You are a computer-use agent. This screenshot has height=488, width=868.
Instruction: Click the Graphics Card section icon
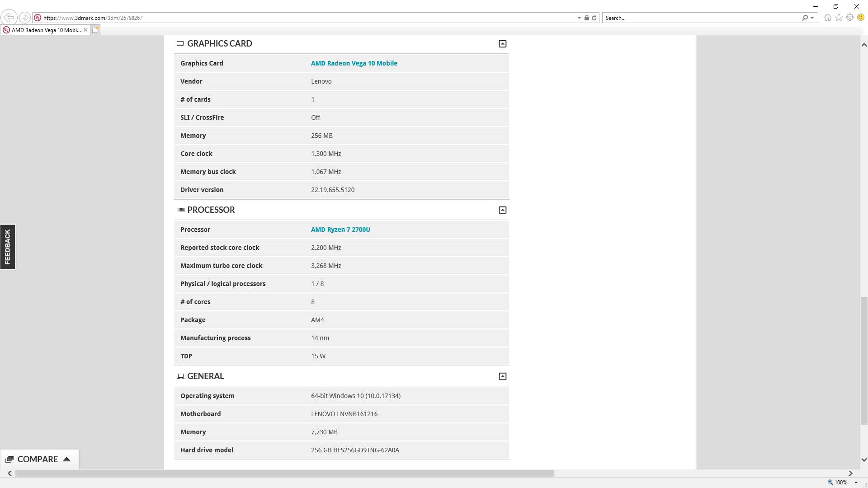pos(180,44)
